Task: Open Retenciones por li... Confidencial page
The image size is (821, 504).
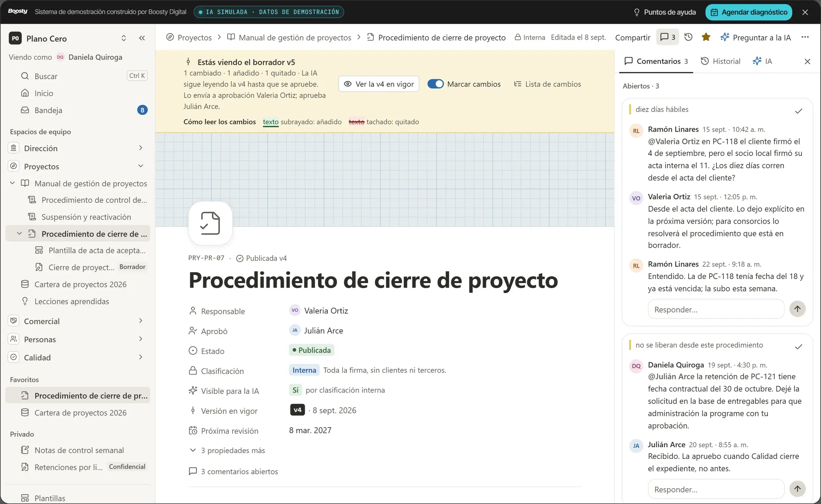Action: click(x=78, y=467)
